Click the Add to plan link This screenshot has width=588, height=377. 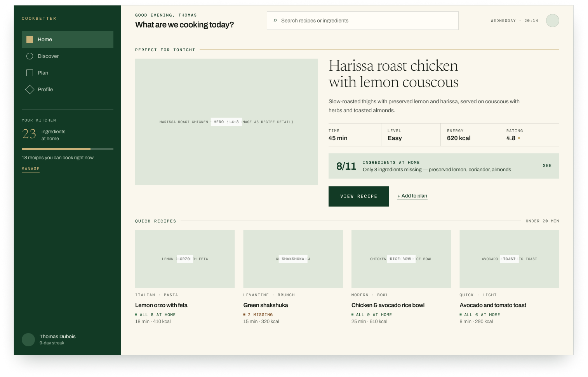[x=412, y=196]
